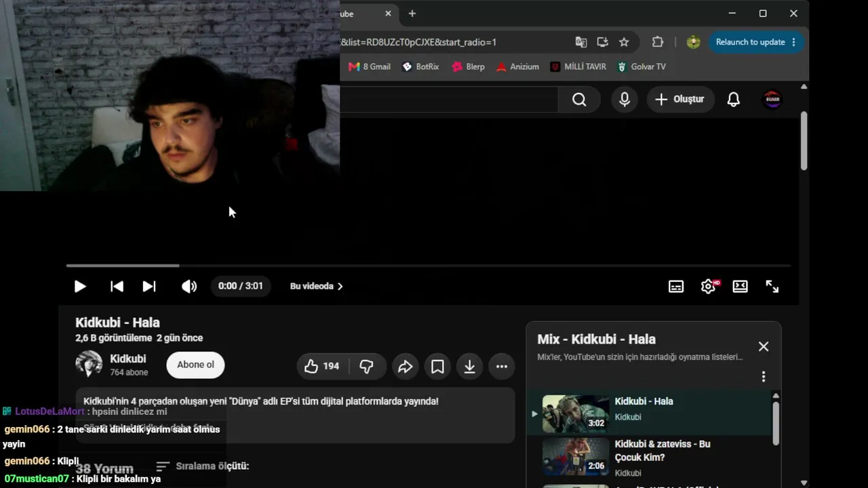868x488 pixels.
Task: Go to the previous video in player
Action: coord(117,286)
